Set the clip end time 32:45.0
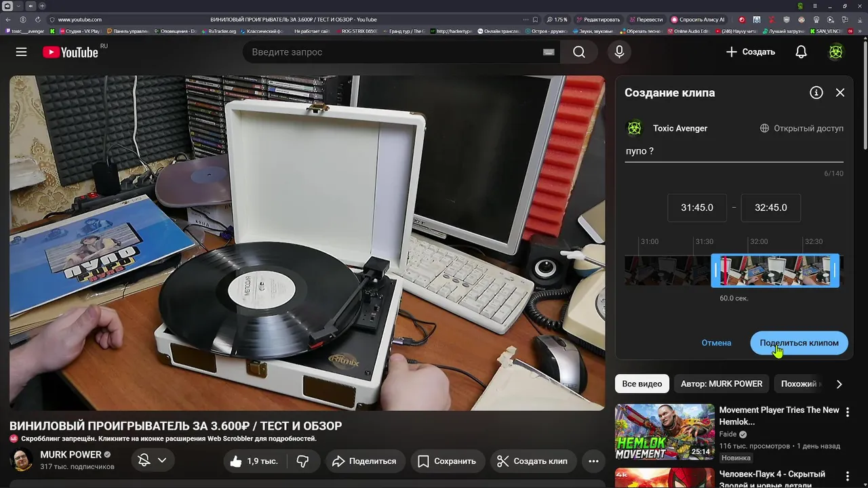The height and width of the screenshot is (488, 868). [x=770, y=208]
